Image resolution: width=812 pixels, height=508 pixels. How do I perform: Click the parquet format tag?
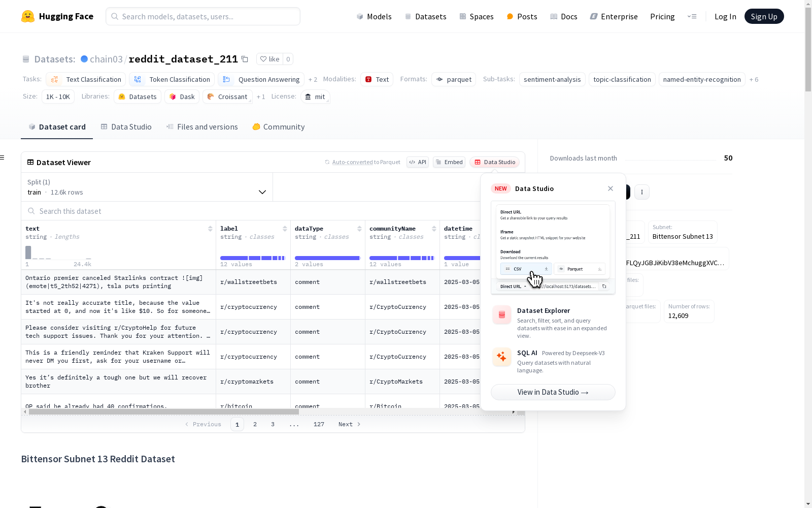coord(454,79)
